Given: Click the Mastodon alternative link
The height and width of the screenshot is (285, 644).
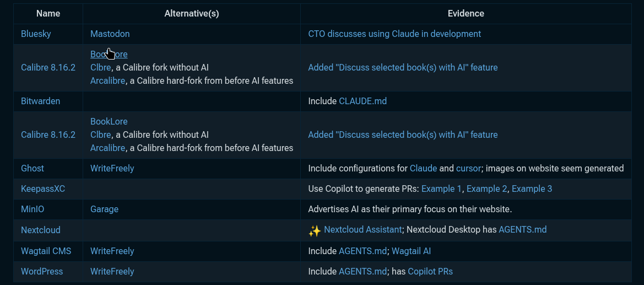Looking at the screenshot, I should coord(110,34).
